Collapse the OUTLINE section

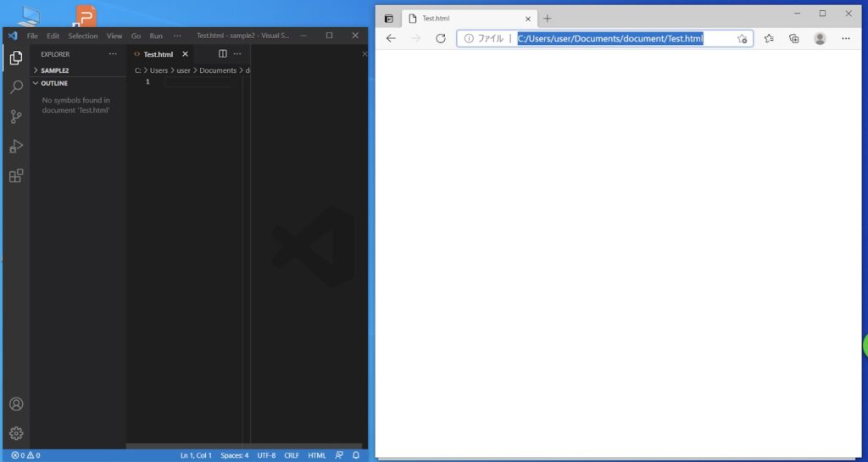tap(53, 83)
